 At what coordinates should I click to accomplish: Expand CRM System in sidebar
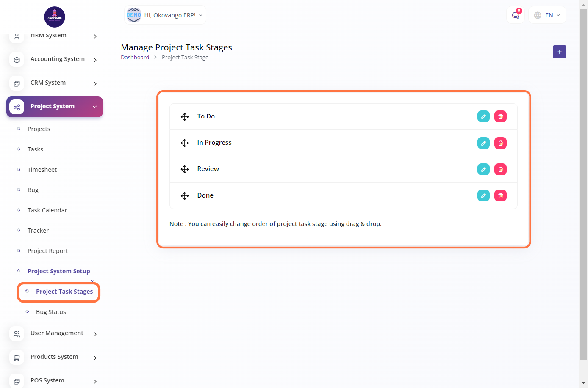(48, 83)
